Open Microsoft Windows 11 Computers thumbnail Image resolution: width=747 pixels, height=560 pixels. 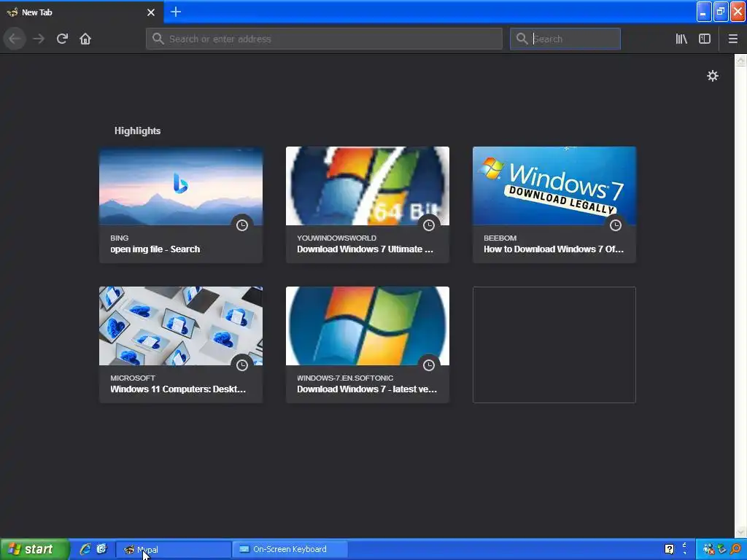click(x=181, y=326)
